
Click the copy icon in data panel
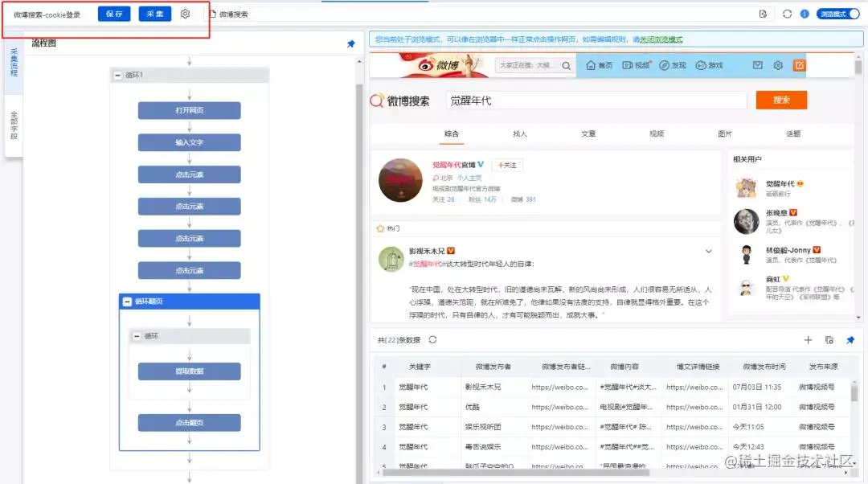coord(829,340)
